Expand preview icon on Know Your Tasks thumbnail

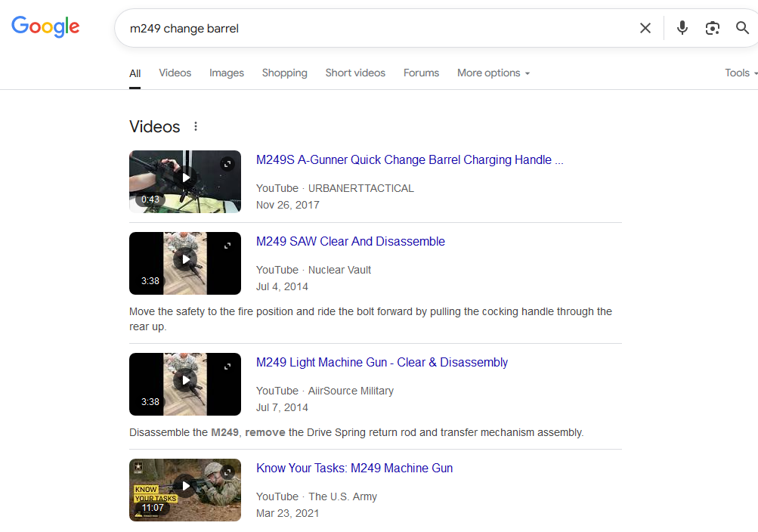(227, 472)
